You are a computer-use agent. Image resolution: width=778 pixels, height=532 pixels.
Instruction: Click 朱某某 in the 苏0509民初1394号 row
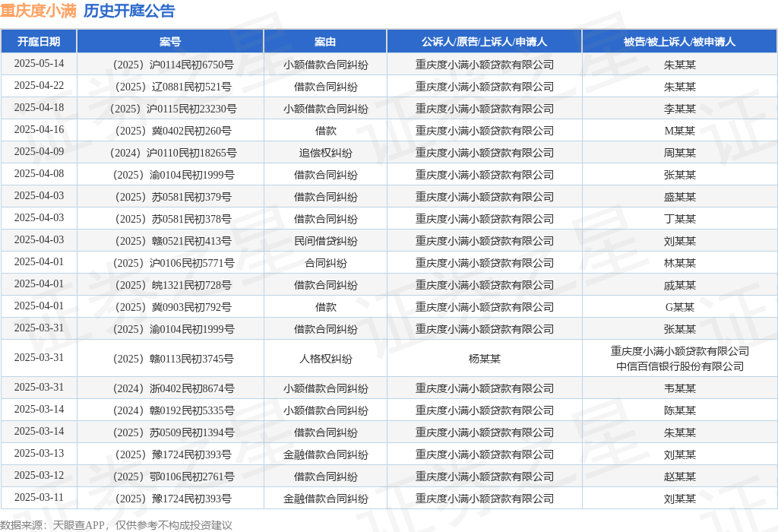680,432
